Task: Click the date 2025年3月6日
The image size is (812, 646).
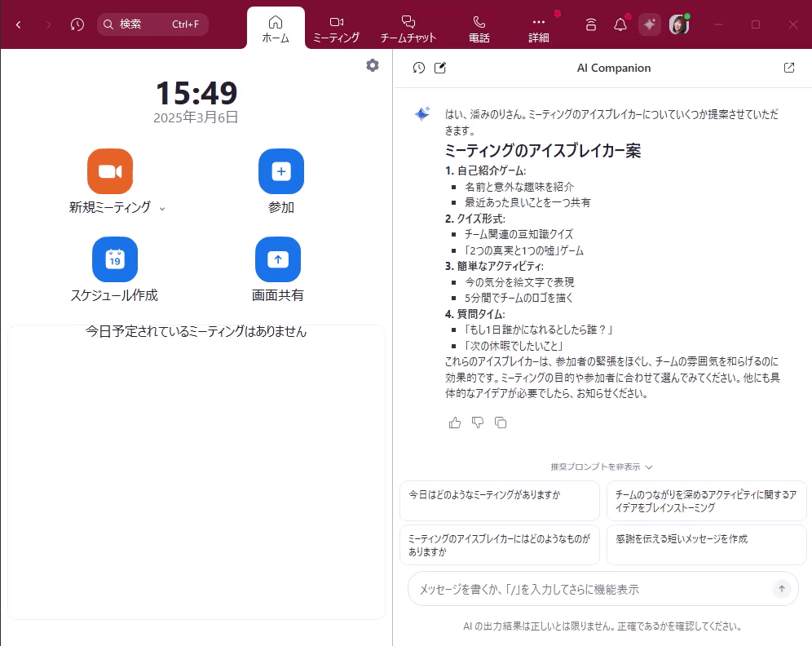Action: pos(196,117)
